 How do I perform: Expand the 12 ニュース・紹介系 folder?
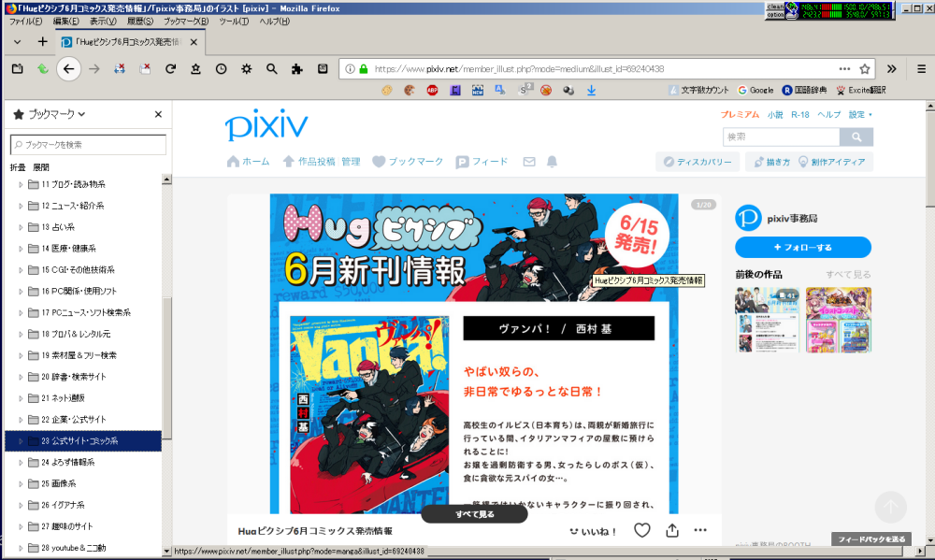click(x=21, y=206)
